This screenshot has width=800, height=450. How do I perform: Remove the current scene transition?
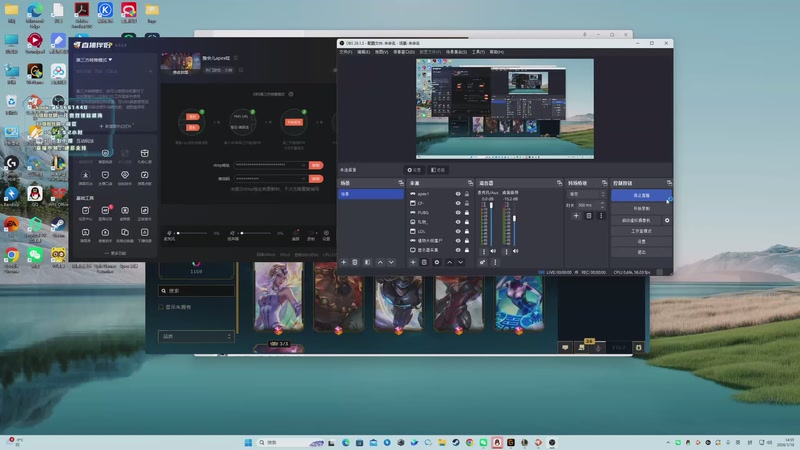click(x=588, y=216)
